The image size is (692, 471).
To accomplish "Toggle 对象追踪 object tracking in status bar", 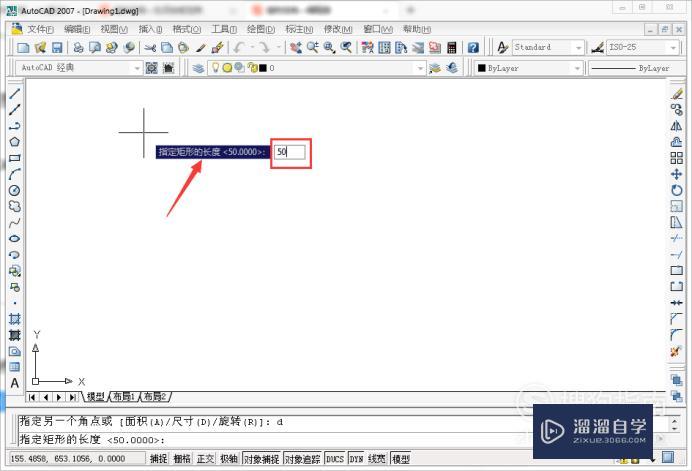I will pos(302,459).
